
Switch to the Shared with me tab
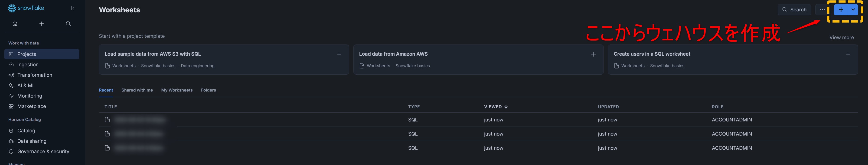(137, 90)
